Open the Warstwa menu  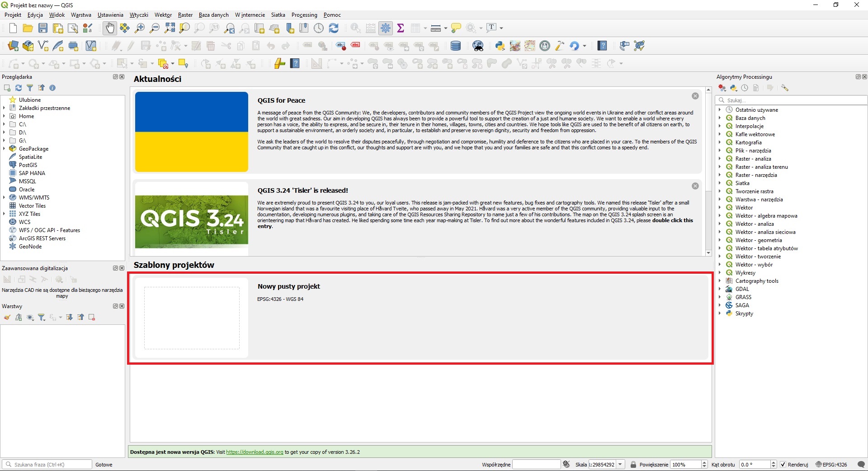pyautogui.click(x=81, y=15)
